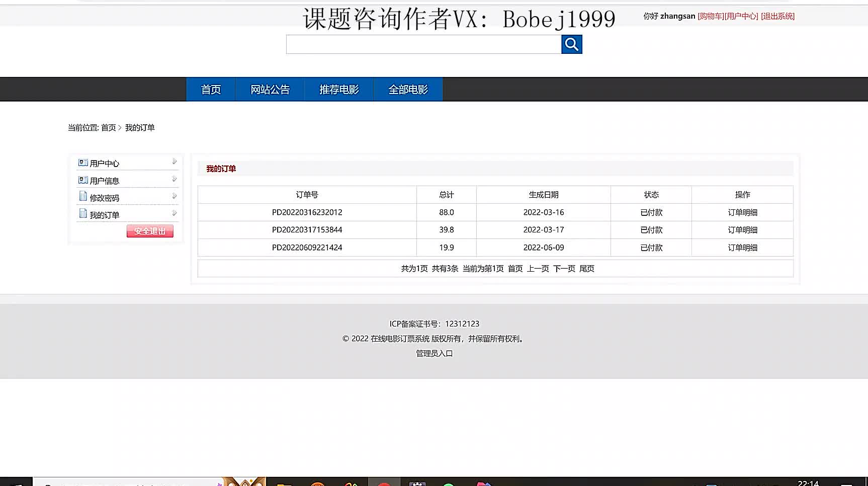The height and width of the screenshot is (486, 868).
Task: Click the blue magnifier search button
Action: coord(571,44)
